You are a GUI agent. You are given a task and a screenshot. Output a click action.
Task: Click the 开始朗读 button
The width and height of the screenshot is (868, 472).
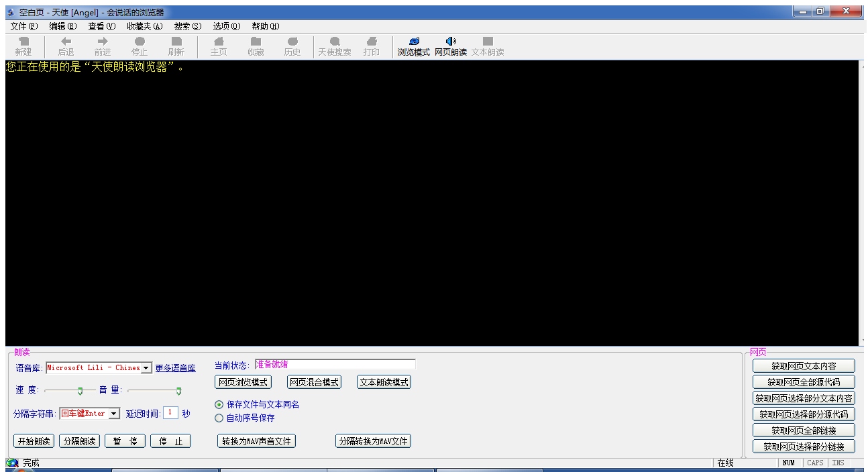click(34, 441)
